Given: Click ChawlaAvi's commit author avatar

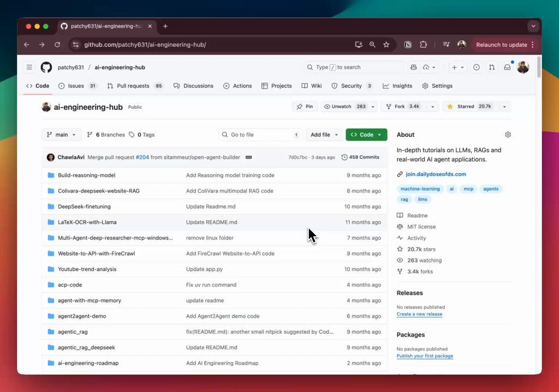Looking at the screenshot, I should (51, 157).
